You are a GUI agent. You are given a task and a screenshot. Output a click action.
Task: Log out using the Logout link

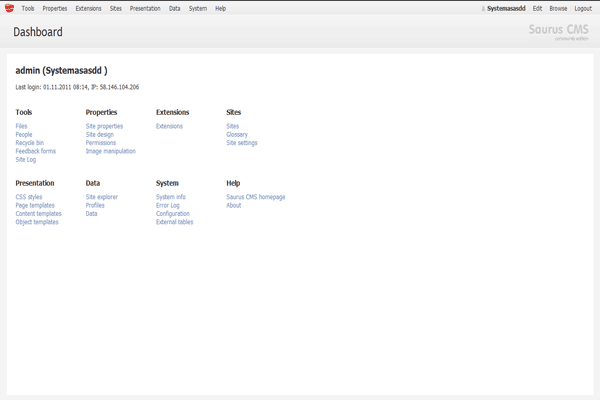coord(583,8)
